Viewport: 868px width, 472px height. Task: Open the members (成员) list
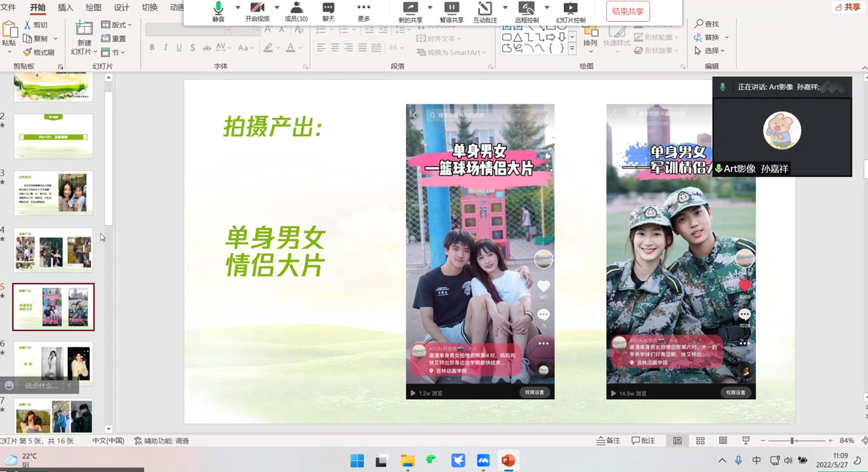click(x=296, y=11)
